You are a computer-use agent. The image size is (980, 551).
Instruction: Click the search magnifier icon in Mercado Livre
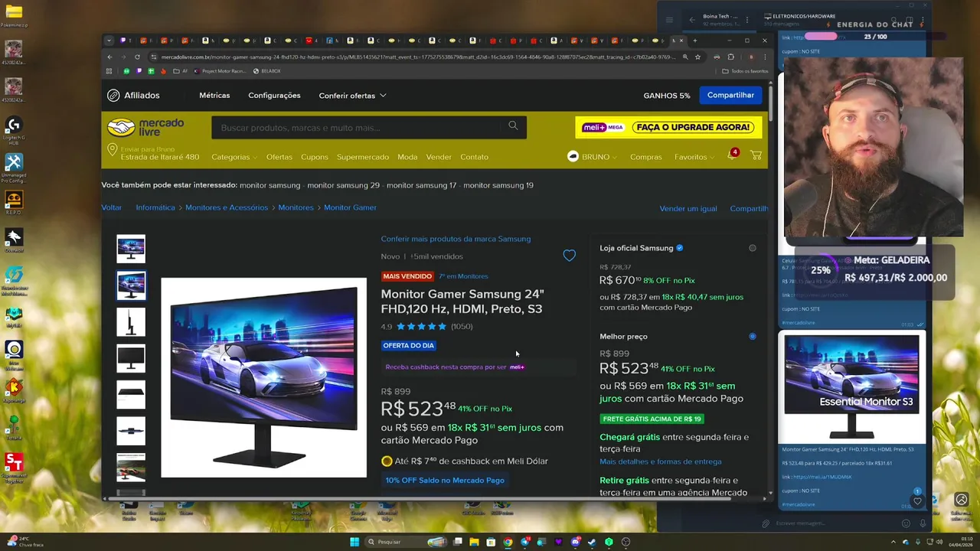(x=513, y=126)
